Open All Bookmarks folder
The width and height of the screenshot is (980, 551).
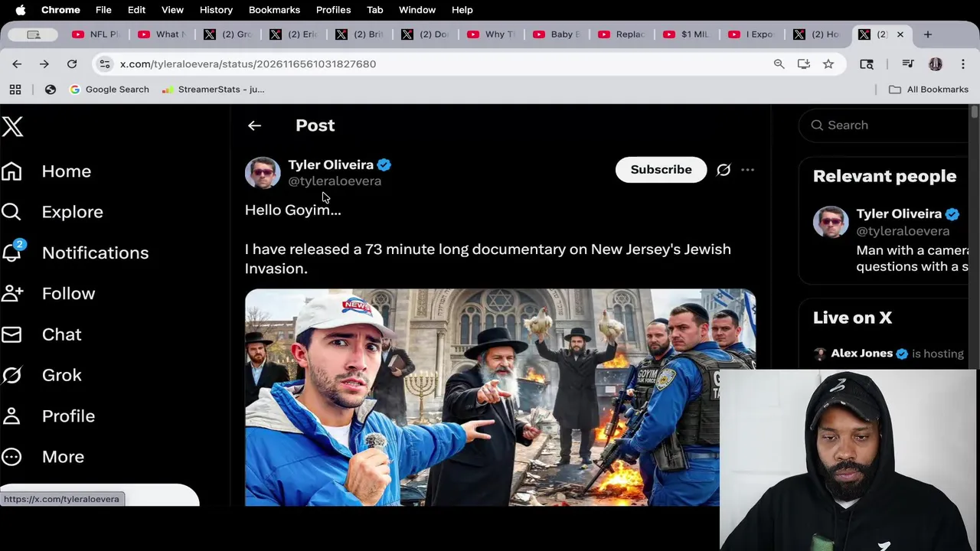(x=928, y=90)
